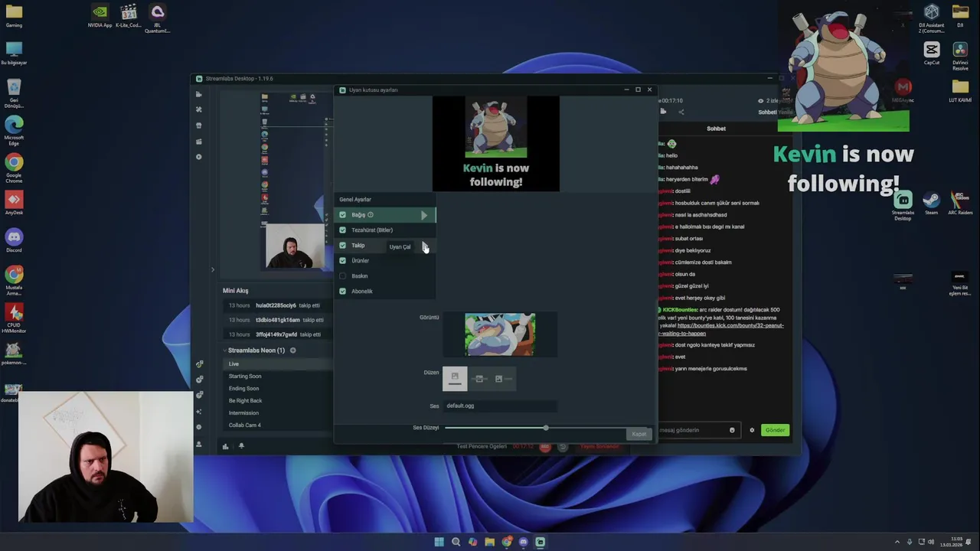Click the share icon in stream header

pos(681,112)
